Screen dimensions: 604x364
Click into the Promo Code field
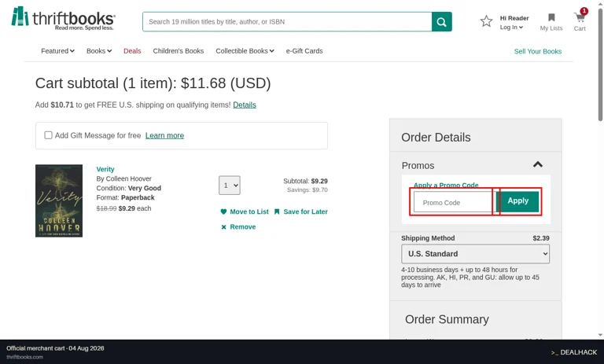(455, 202)
